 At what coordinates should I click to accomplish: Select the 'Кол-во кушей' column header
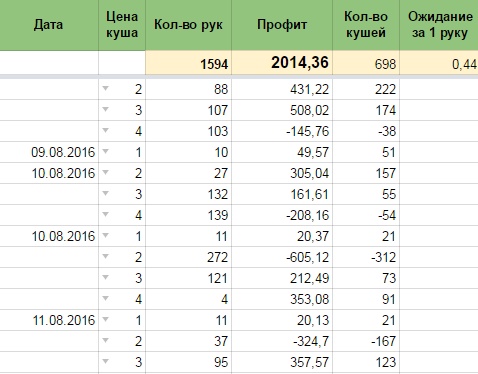[x=366, y=25]
